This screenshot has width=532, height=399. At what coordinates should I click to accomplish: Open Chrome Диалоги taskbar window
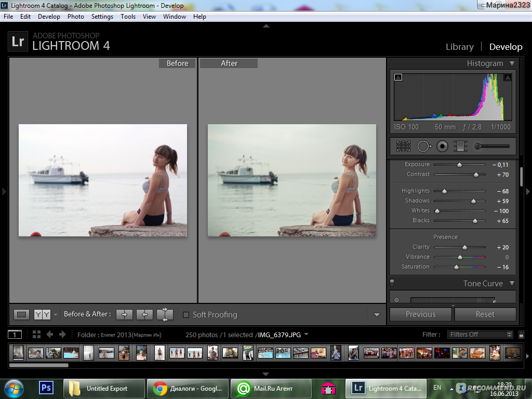[x=188, y=389]
